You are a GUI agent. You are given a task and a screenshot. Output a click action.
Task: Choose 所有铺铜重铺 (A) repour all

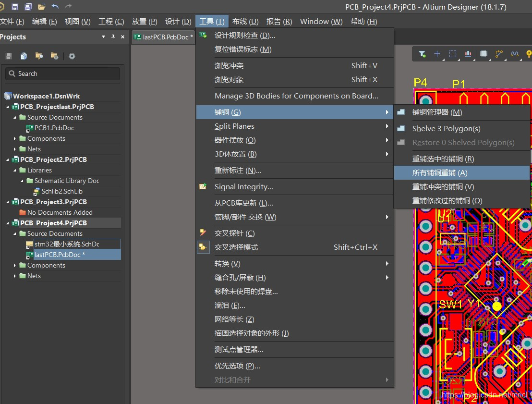tap(462, 173)
